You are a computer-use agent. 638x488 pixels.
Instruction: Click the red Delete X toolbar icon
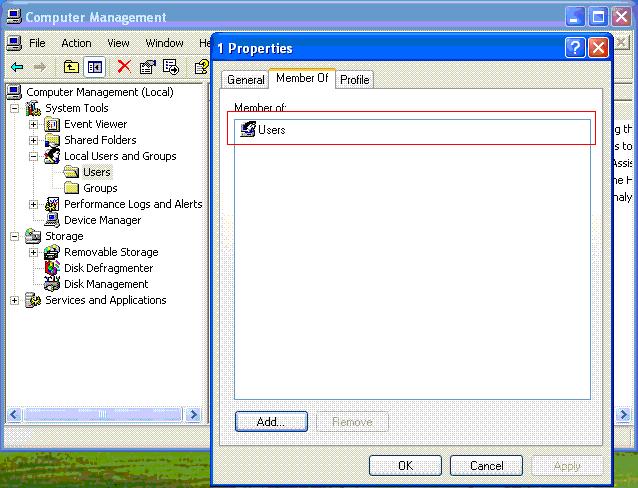124,66
